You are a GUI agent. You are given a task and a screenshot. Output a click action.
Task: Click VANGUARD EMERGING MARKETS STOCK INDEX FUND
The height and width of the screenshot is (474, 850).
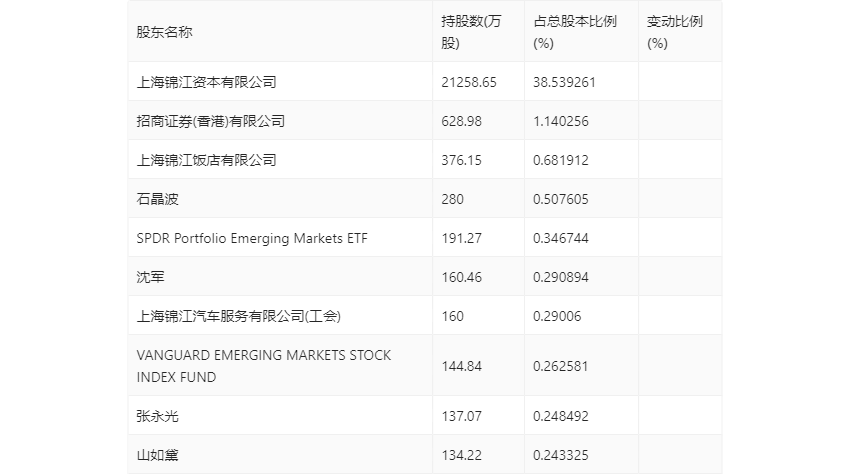tap(264, 366)
